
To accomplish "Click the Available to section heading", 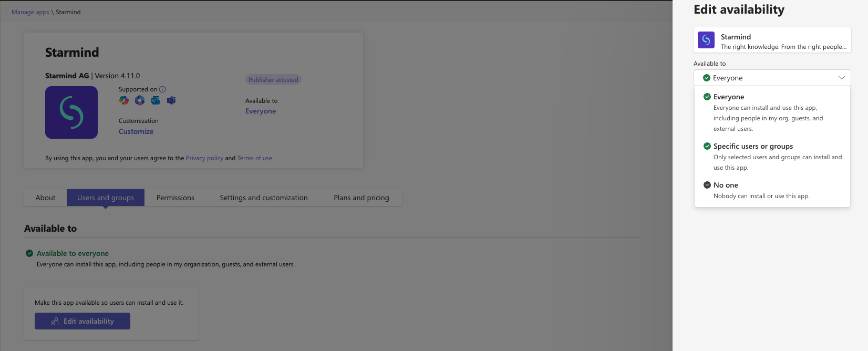I will [x=50, y=229].
